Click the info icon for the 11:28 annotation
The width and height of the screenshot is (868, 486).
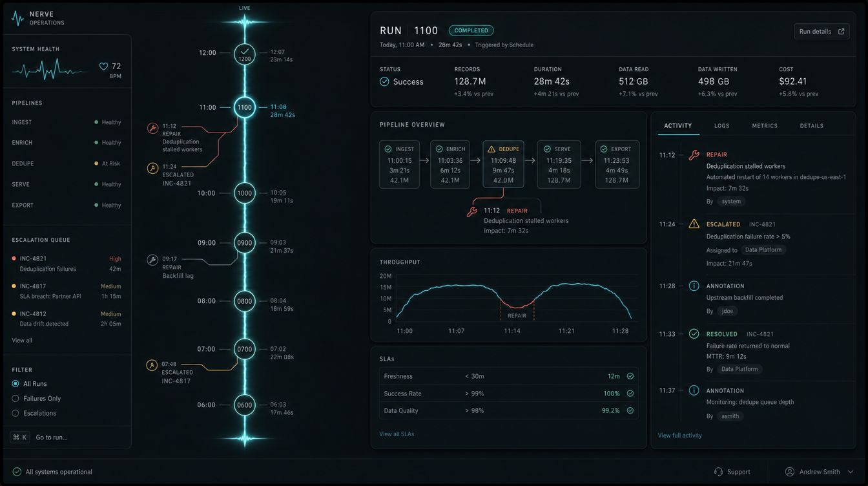(694, 286)
